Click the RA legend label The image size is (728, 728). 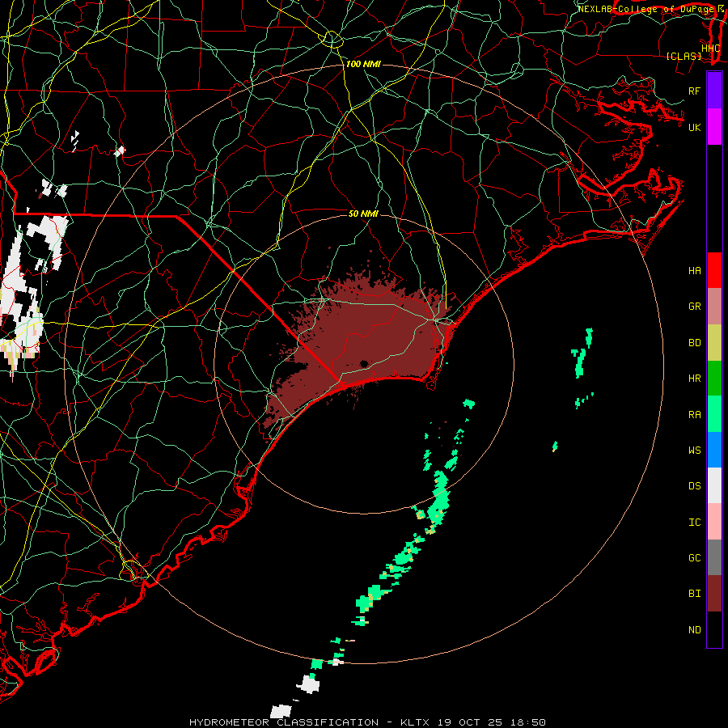point(694,415)
